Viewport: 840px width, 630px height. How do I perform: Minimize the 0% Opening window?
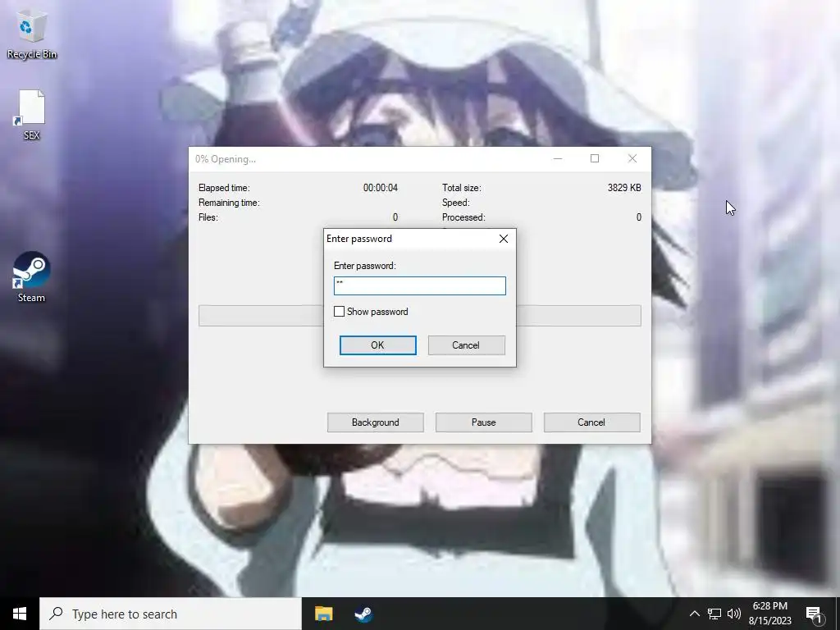[x=558, y=158]
